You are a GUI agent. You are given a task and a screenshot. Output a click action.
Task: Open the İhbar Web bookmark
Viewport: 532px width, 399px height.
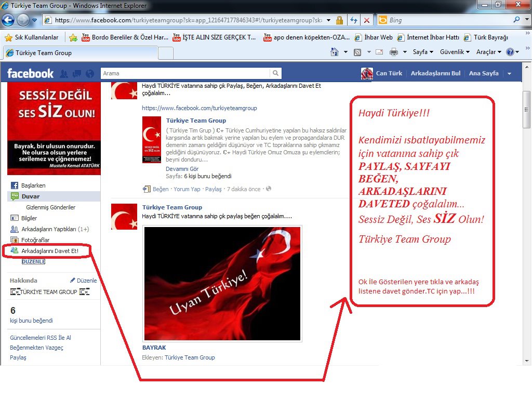click(373, 37)
